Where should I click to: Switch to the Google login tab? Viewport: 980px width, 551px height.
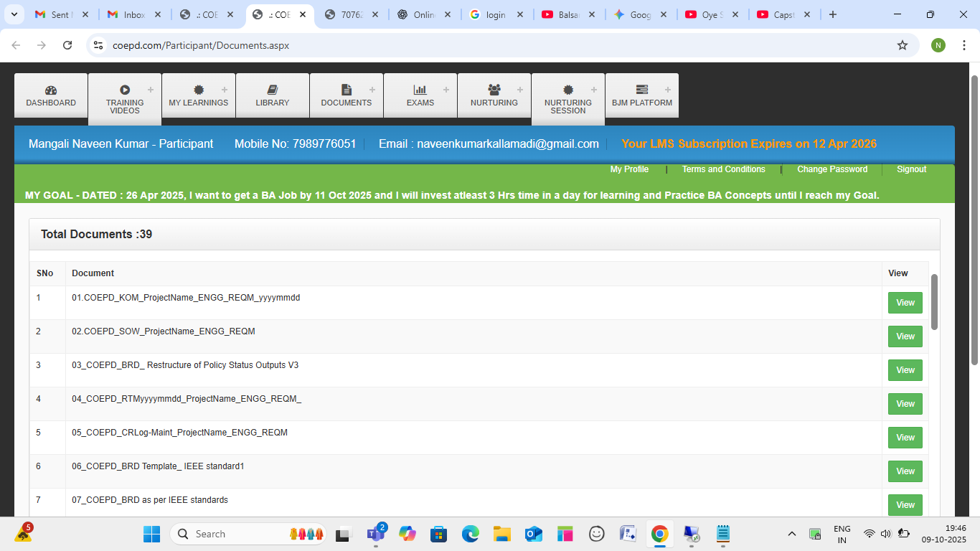click(495, 14)
